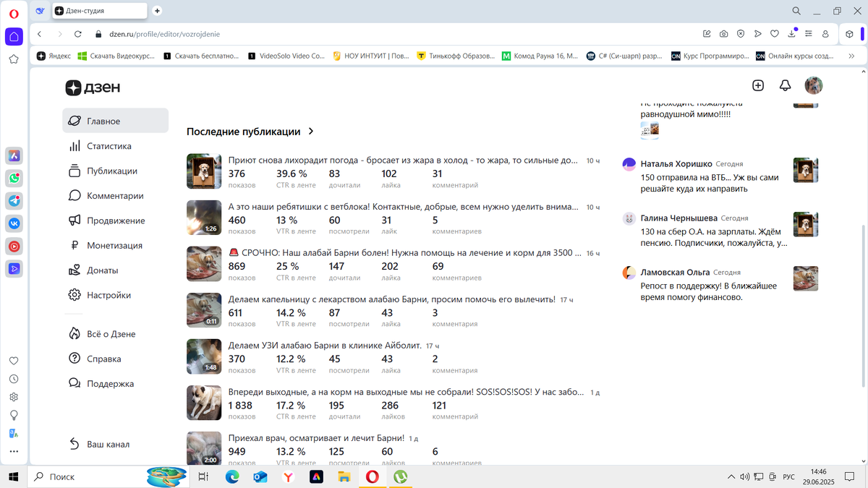Open Поддержка support link

[x=116, y=383]
